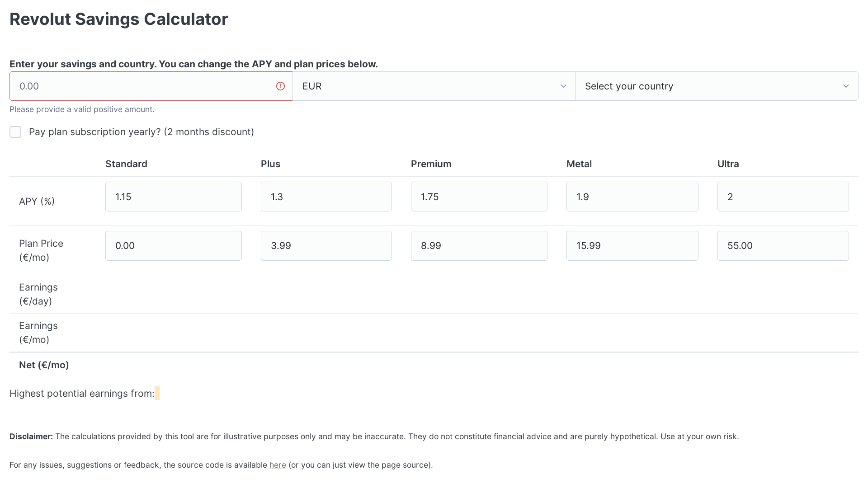Edit the Plus APY field
The height and width of the screenshot is (488, 868).
(326, 197)
